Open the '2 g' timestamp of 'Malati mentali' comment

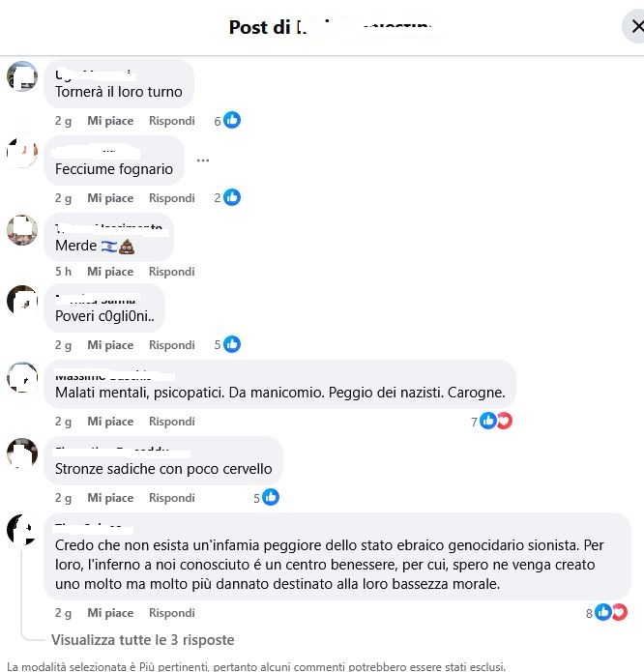pos(63,422)
